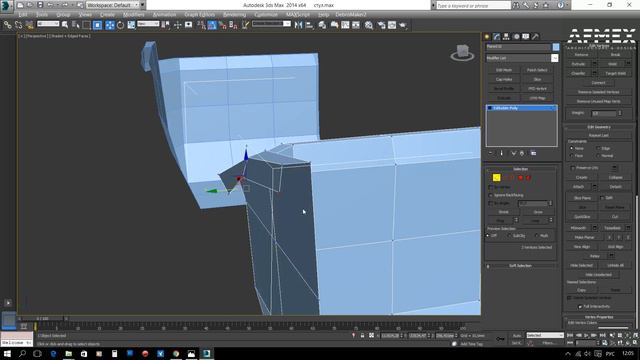Open the key filter Selected dropdown

click(x=545, y=335)
